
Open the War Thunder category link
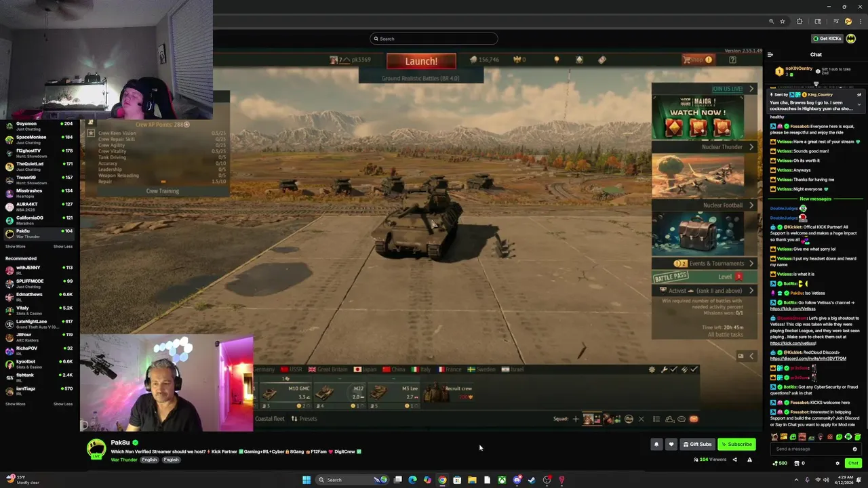pyautogui.click(x=124, y=460)
